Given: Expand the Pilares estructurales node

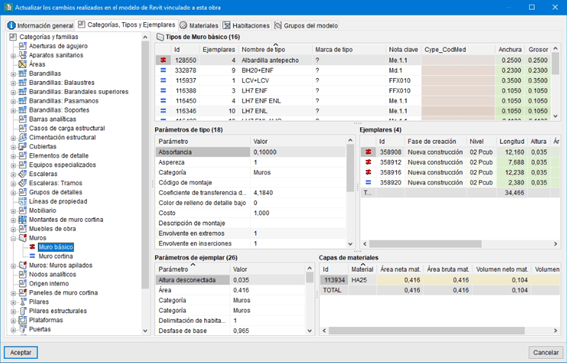Looking at the screenshot, I should pyautogui.click(x=13, y=311).
